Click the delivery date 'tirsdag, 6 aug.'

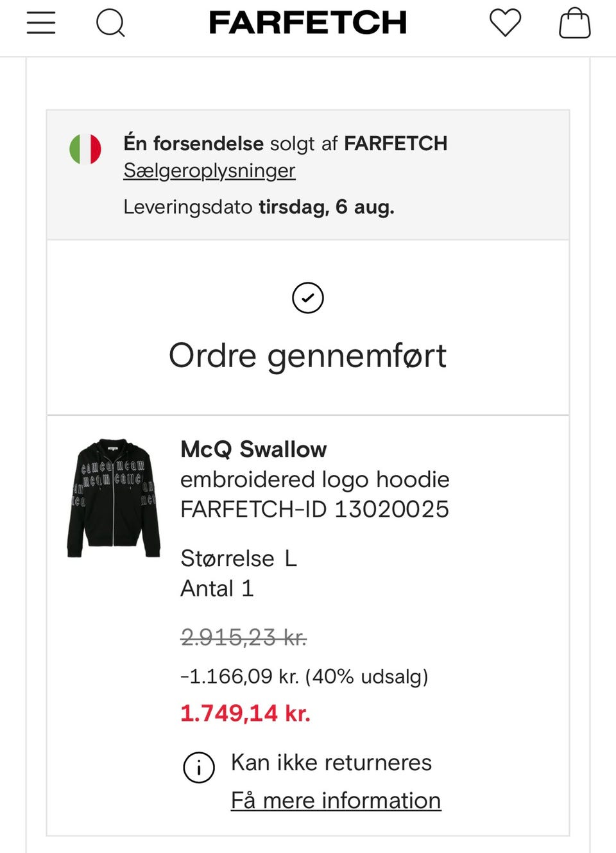(x=326, y=207)
